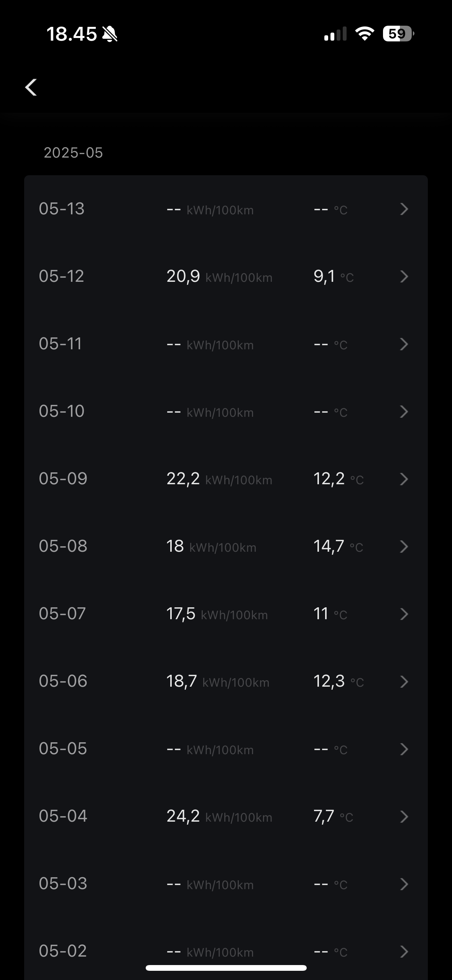Tap the back arrow icon
This screenshot has width=452, height=980.
(x=31, y=87)
